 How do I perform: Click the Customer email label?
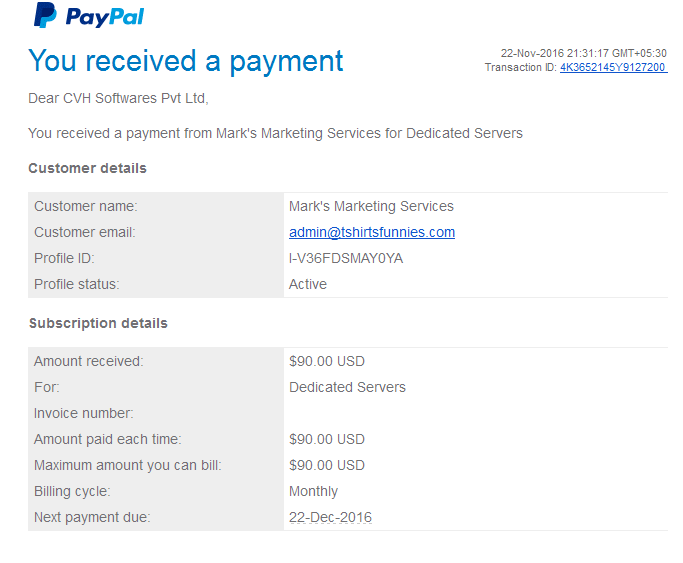click(85, 232)
